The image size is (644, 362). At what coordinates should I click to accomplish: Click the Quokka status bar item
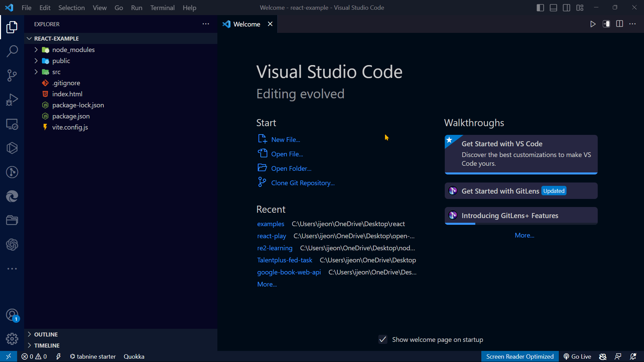click(133, 356)
